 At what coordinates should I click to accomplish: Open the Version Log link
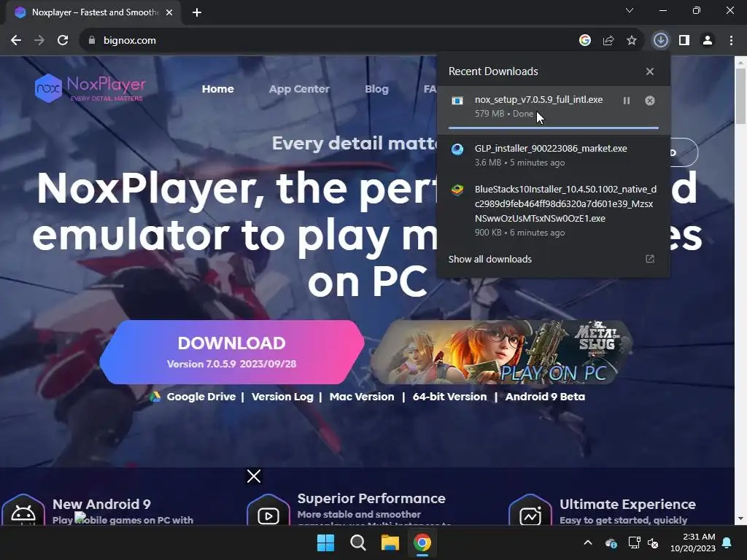(x=282, y=397)
